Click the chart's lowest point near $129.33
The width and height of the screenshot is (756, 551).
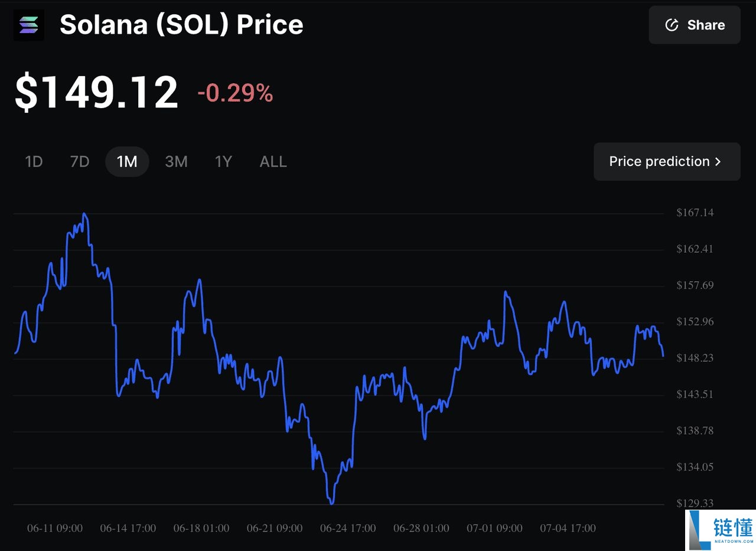click(x=331, y=503)
